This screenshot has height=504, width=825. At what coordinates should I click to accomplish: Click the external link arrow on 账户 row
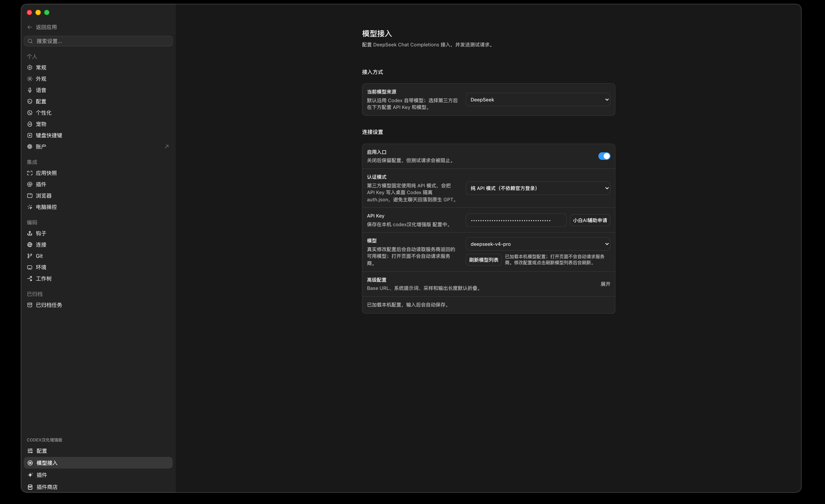(167, 147)
